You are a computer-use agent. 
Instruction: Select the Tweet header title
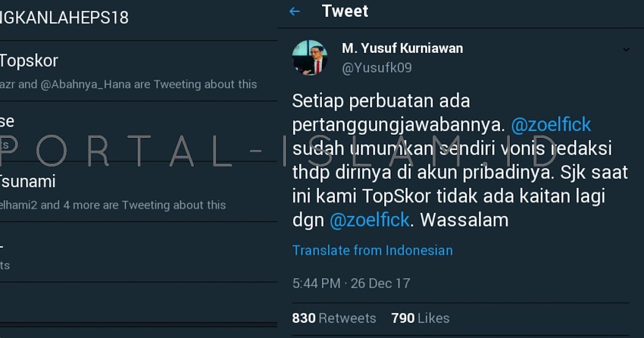(345, 11)
